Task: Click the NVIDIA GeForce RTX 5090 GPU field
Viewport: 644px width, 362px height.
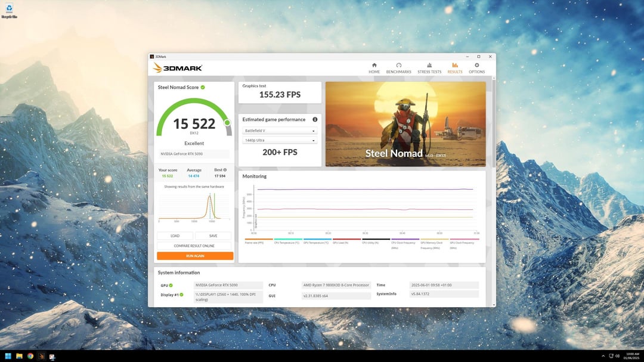Action: [x=228, y=284]
